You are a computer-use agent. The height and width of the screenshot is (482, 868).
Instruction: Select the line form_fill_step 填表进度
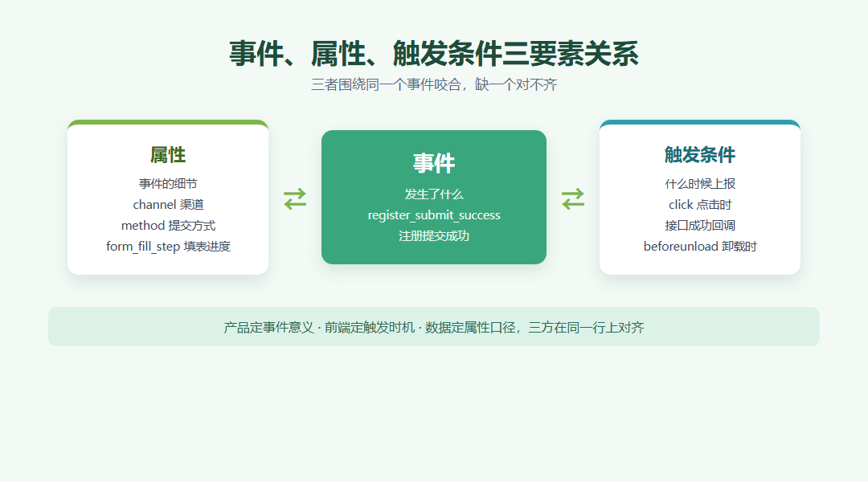(168, 247)
